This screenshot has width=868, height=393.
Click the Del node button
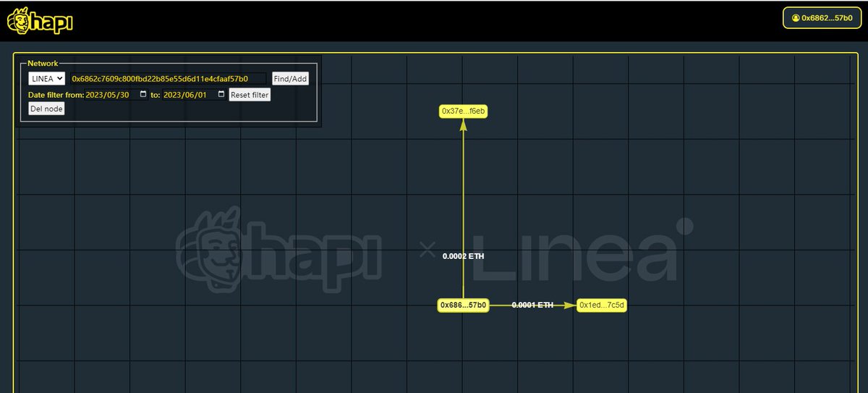(46, 109)
